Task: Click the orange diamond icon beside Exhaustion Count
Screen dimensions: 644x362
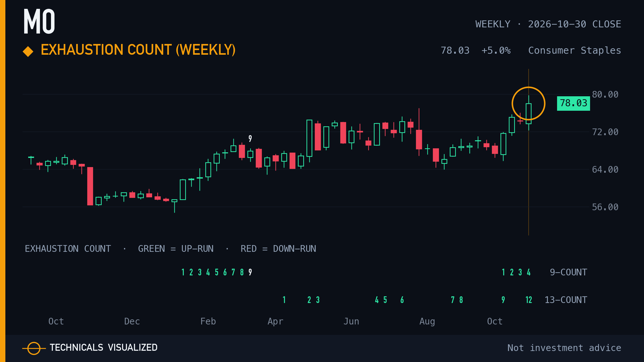Action: click(28, 51)
